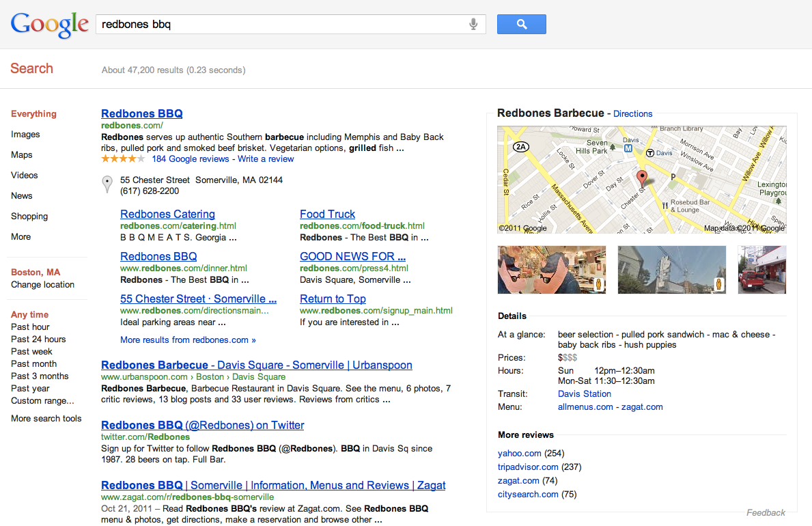This screenshot has width=812, height=526.
Task: Expand More search tools
Action: pyautogui.click(x=46, y=419)
